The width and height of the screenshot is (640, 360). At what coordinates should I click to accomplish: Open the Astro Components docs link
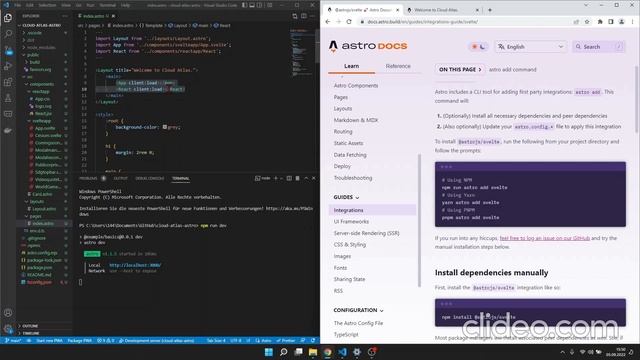(x=356, y=86)
